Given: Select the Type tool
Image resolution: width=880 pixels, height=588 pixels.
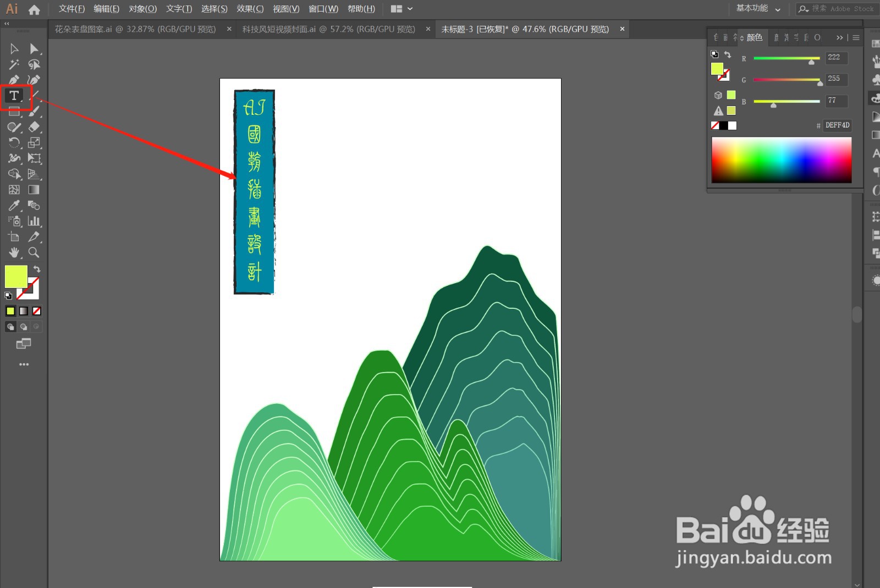Looking at the screenshot, I should coord(14,96).
